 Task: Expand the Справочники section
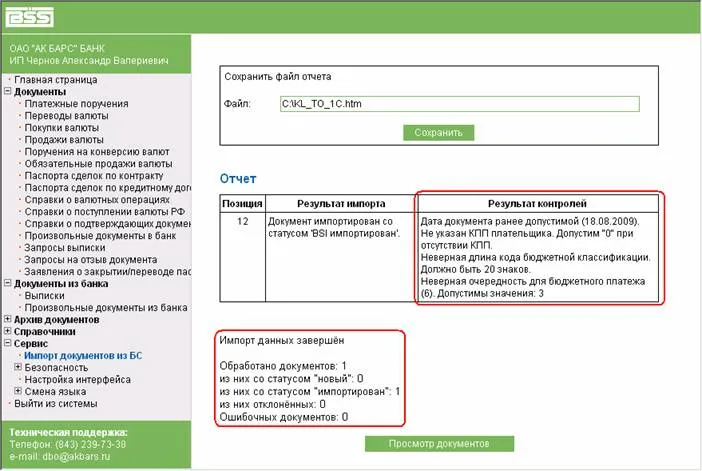(7, 331)
